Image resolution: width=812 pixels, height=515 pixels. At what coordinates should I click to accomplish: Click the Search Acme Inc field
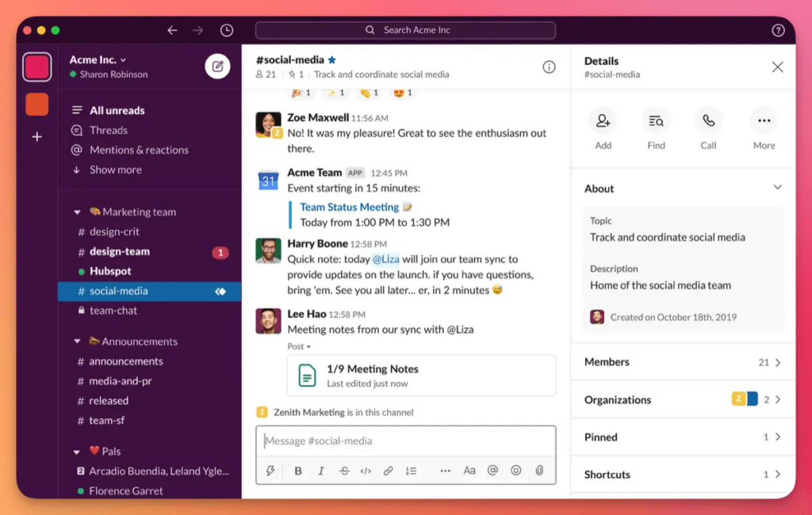coord(406,29)
